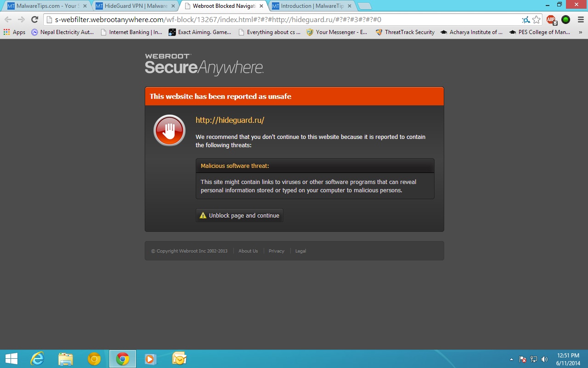The image size is (588, 368).
Task: Open the Everything about cs bookmark
Action: (x=269, y=32)
